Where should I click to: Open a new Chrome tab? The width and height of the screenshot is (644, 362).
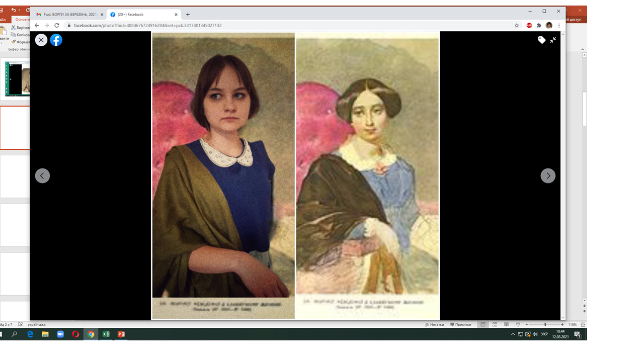pos(188,15)
